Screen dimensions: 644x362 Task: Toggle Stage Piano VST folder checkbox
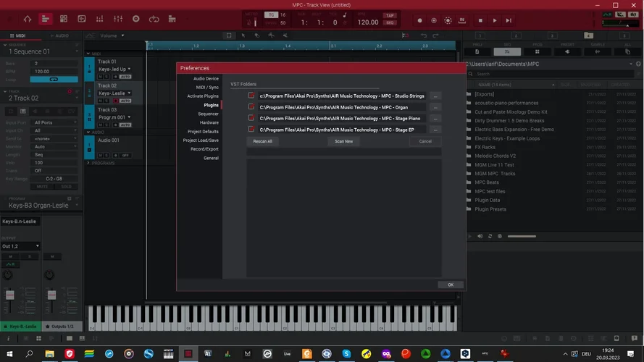click(x=251, y=118)
